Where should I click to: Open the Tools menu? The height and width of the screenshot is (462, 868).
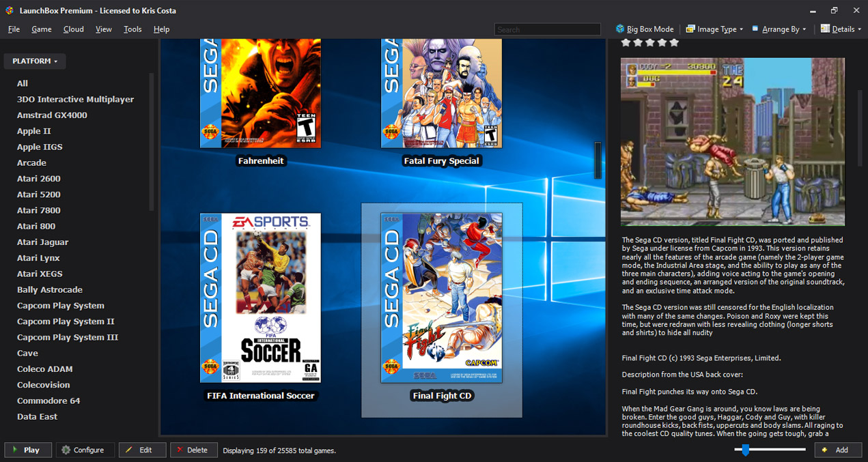point(132,29)
